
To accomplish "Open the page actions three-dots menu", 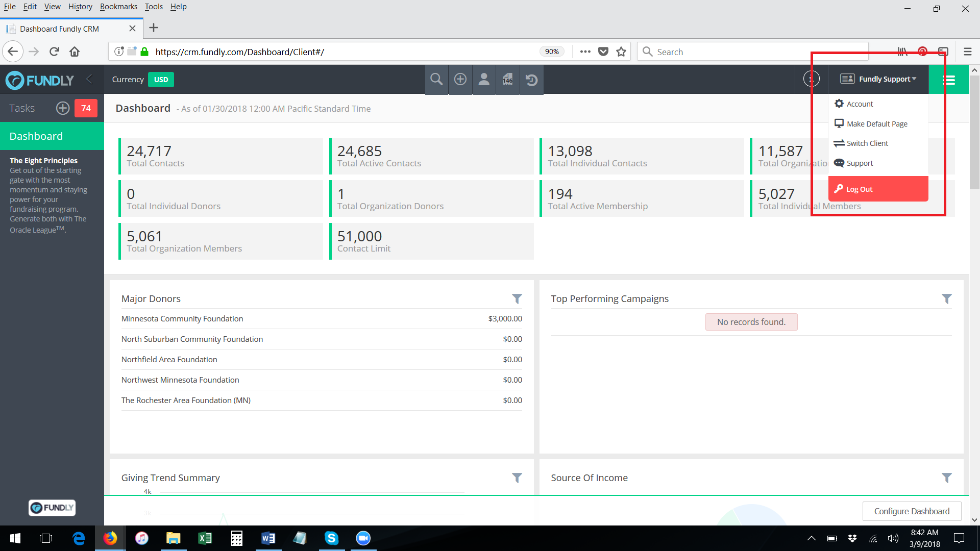I will 585,52.
